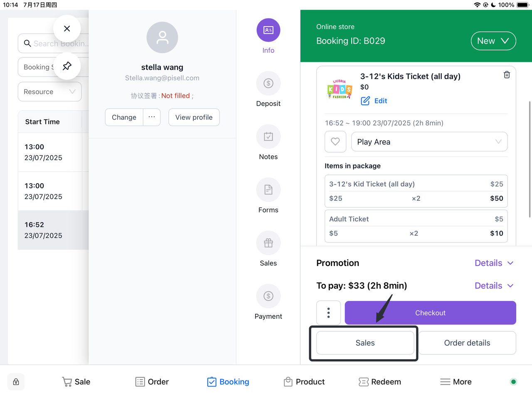Select the 16:52 booking row
Viewport: 532px width, 399px height.
point(53,230)
